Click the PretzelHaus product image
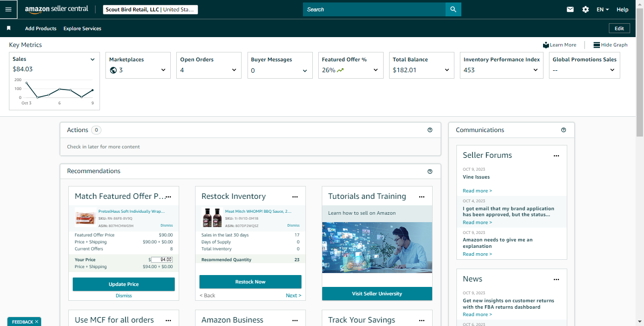Viewport: 644px width, 326px height. tap(86, 218)
